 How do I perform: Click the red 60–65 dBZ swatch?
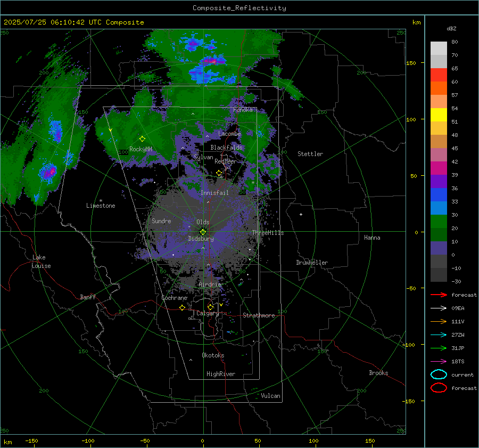click(x=439, y=75)
